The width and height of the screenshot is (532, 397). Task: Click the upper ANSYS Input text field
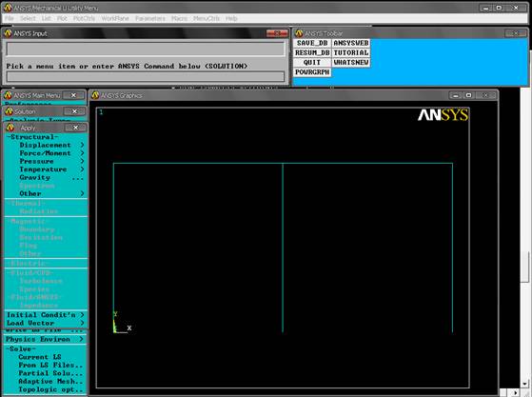click(146, 50)
